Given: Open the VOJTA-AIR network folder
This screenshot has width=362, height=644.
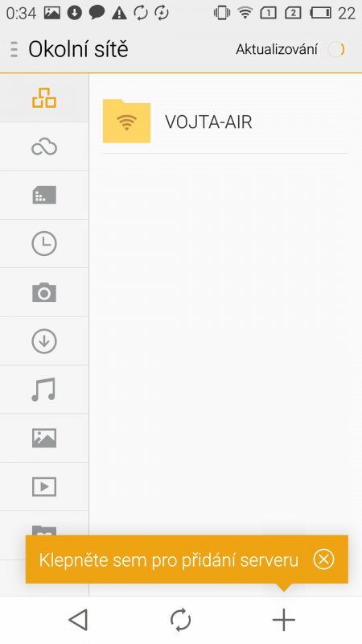Looking at the screenshot, I should (x=225, y=122).
